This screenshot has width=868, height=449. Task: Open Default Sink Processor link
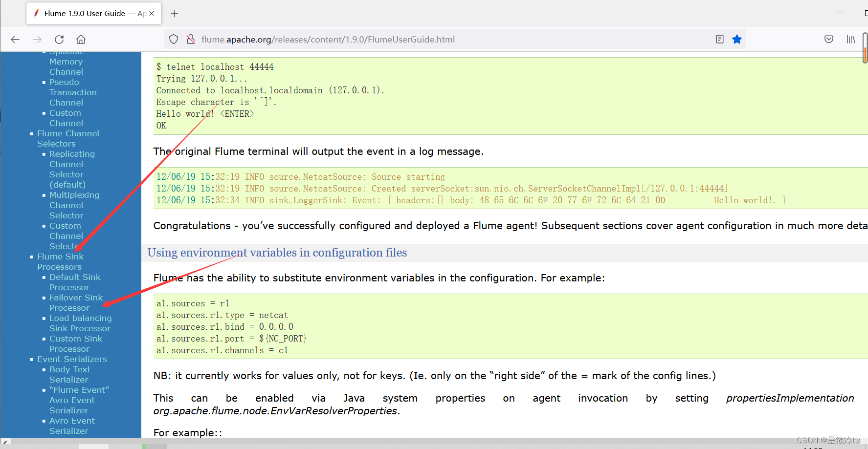pos(75,282)
